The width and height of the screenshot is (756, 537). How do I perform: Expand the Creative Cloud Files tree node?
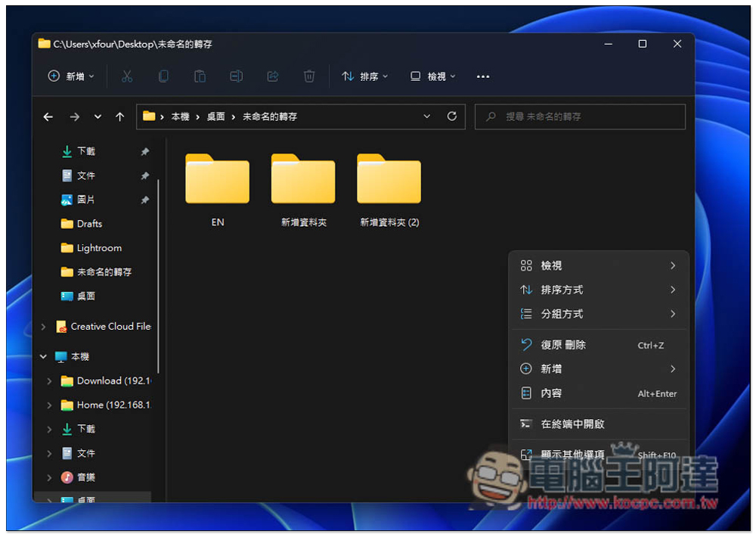click(44, 327)
